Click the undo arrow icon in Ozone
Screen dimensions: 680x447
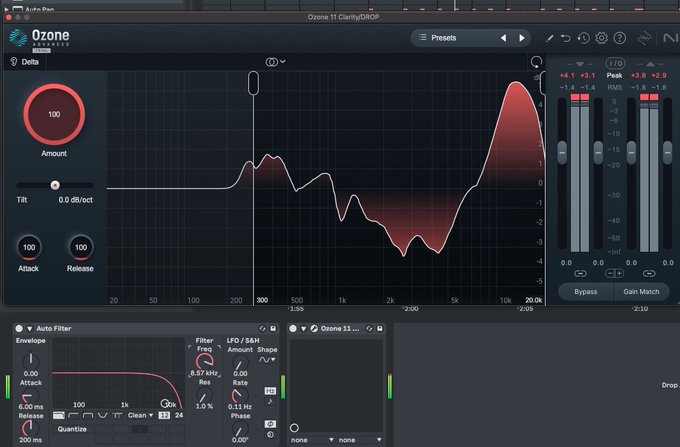pyautogui.click(x=566, y=38)
